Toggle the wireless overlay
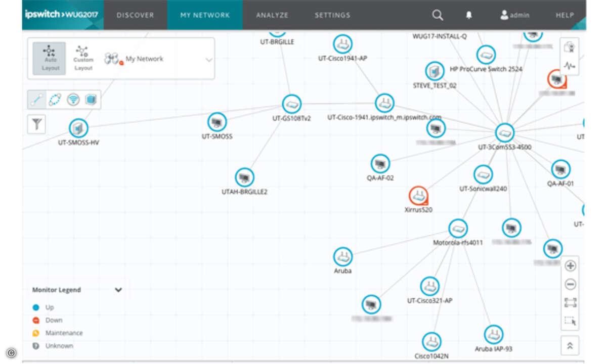The height and width of the screenshot is (364, 607). coord(73,100)
